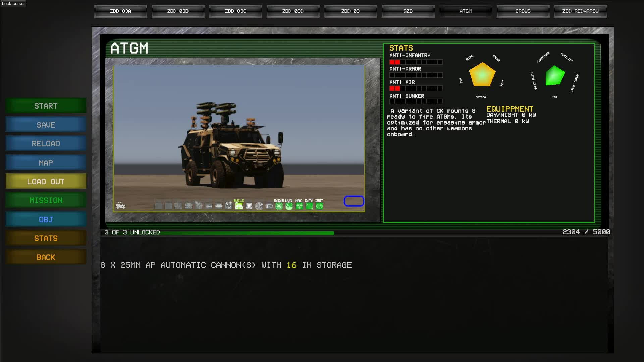Click the goggles icon in capability bar

(269, 206)
